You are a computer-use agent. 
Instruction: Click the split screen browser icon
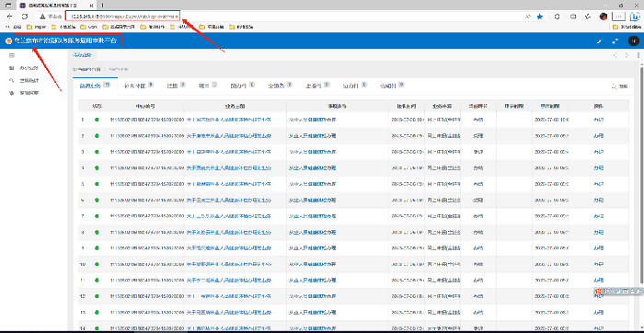[573, 17]
